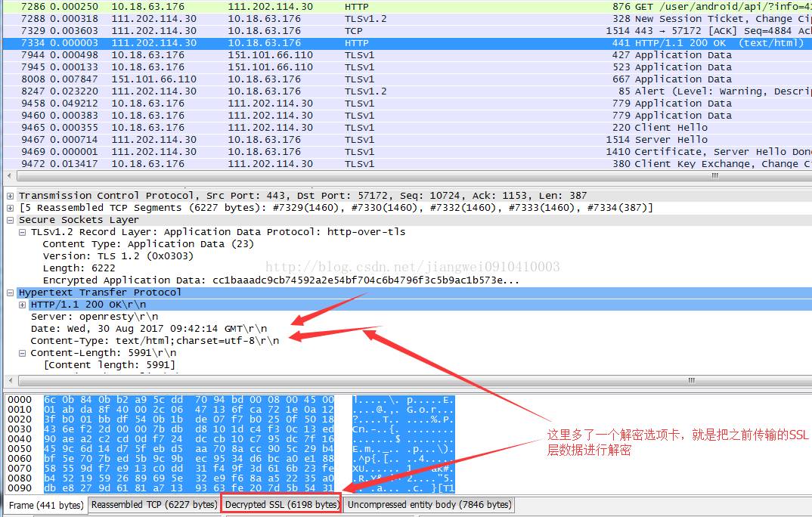
Task: Collapse the Content-Length: 5991 node
Action: point(22,354)
